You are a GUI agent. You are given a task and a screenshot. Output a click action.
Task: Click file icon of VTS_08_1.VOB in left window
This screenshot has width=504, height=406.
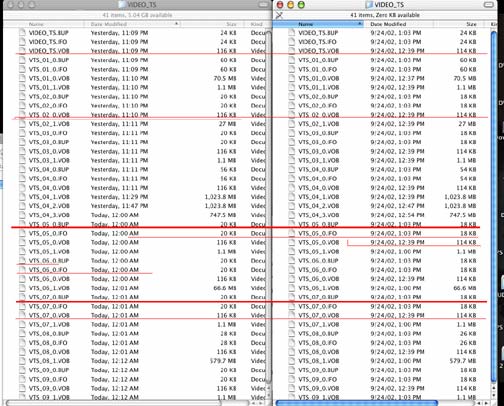click(x=22, y=361)
